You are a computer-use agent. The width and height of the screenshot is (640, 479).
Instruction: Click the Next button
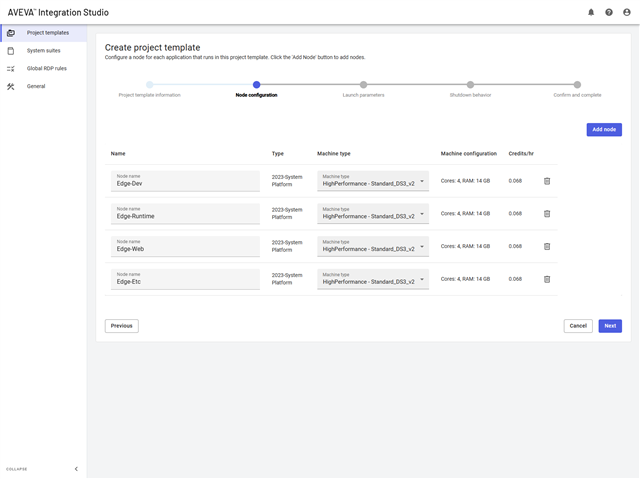click(x=610, y=326)
